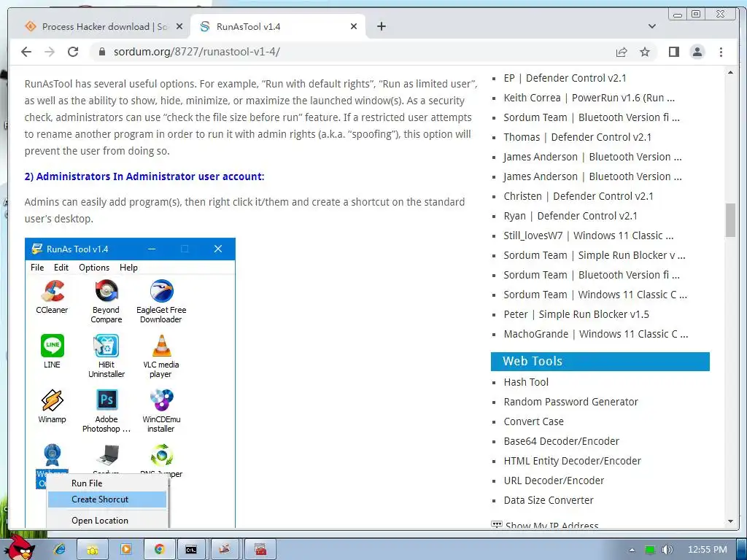Open the Data Size Converter link
Screen dimensions: 747x560
pyautogui.click(x=549, y=500)
